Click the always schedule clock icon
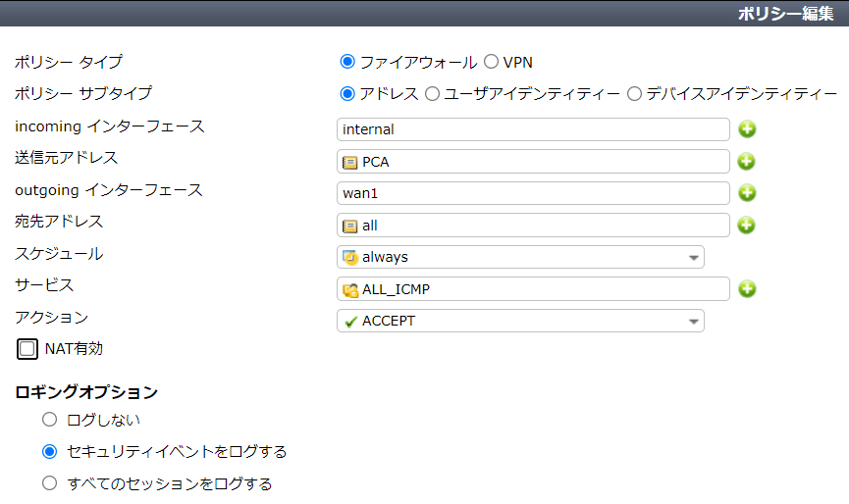This screenshot has width=849, height=504. 350,258
